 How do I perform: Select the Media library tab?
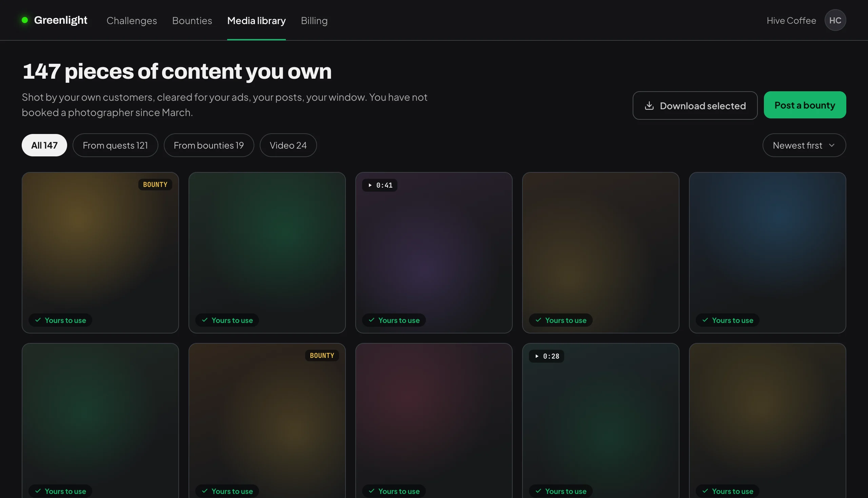pos(256,20)
